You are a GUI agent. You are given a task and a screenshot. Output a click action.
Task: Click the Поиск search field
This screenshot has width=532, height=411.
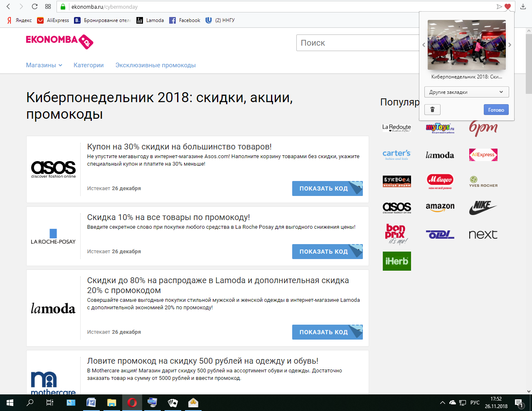coord(357,43)
